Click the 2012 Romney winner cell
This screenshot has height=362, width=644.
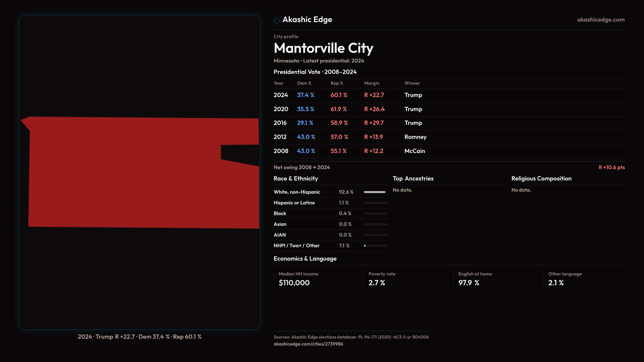pos(415,137)
